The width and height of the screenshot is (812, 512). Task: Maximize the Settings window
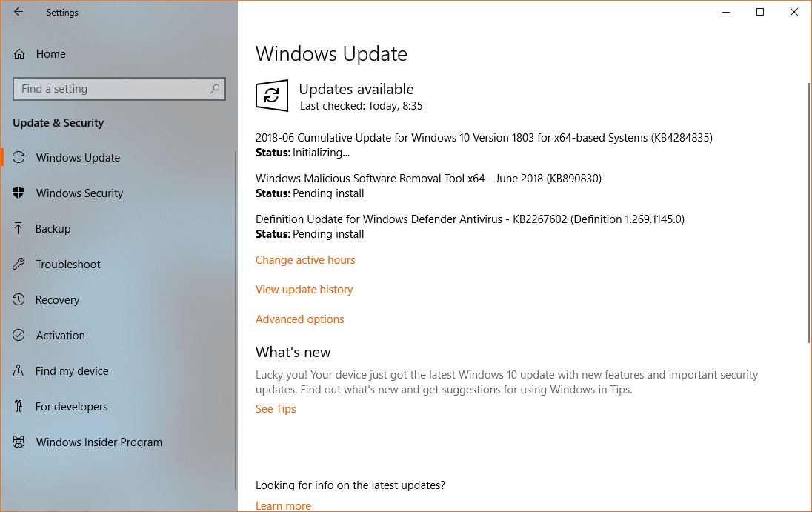pos(760,12)
